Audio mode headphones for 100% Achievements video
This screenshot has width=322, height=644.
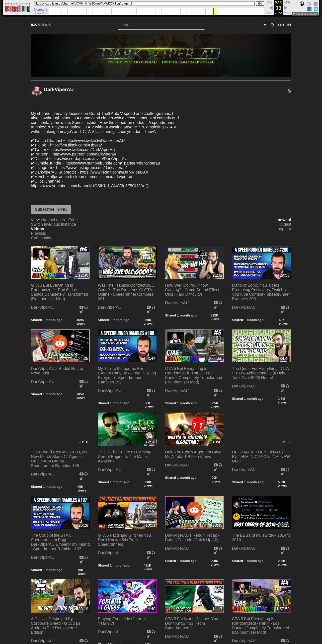[x=287, y=386]
